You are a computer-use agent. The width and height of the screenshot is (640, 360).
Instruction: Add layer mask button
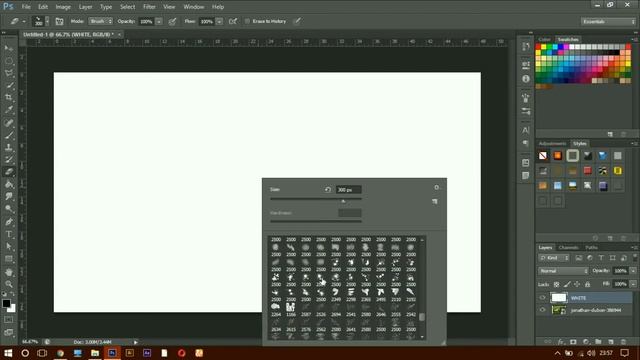(x=573, y=342)
